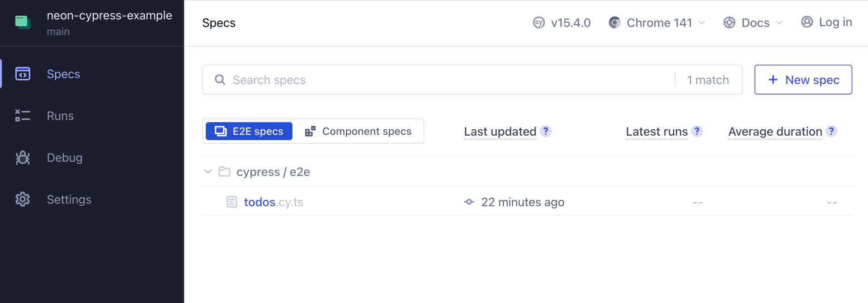This screenshot has width=868, height=303.
Task: Click the Runs list icon in sidebar
Action: point(23,116)
